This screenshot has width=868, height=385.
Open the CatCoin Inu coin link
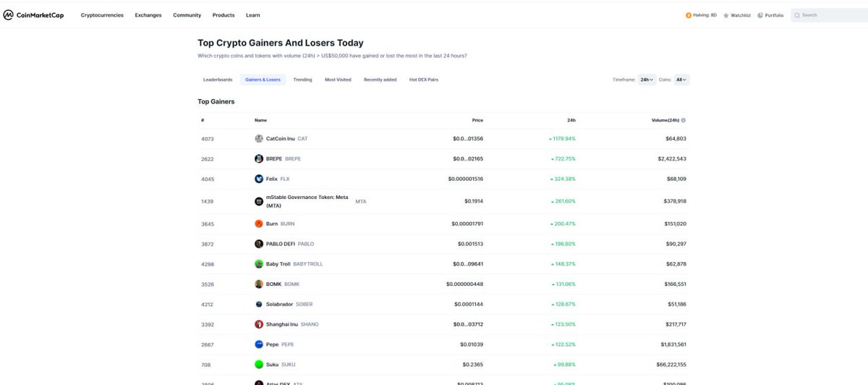(x=281, y=138)
